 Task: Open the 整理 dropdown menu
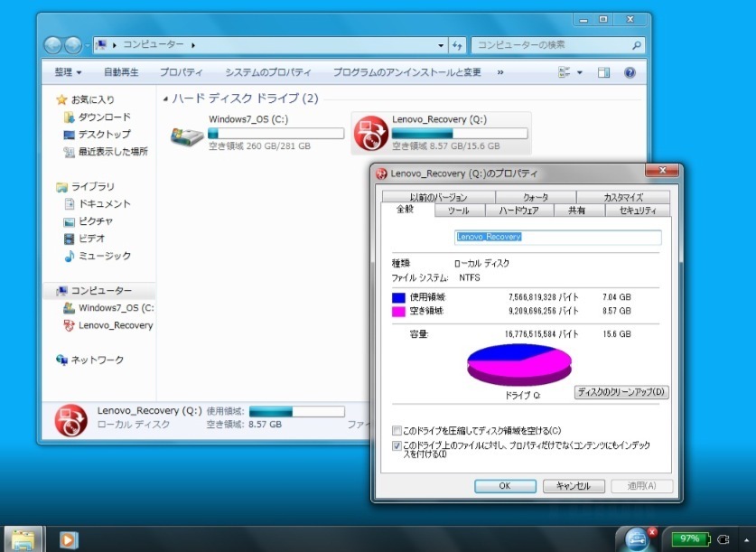[x=68, y=72]
